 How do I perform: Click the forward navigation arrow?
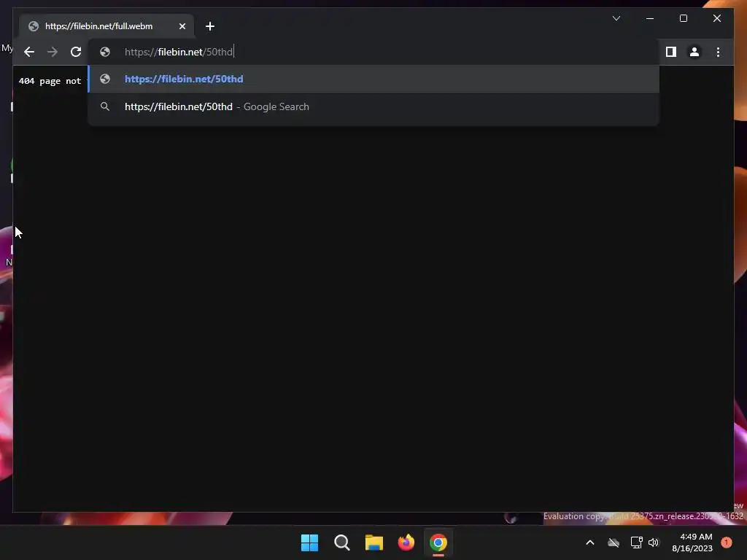tap(53, 52)
